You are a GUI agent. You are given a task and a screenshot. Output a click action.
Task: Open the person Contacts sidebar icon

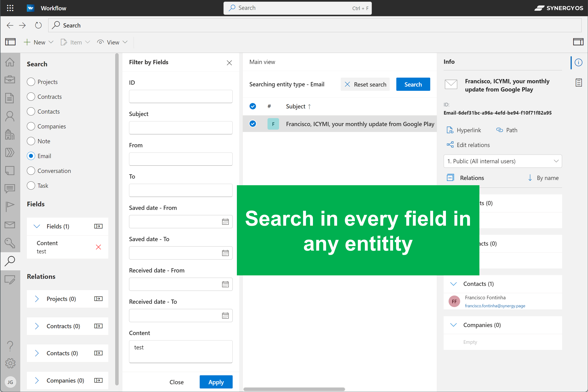[x=10, y=116]
